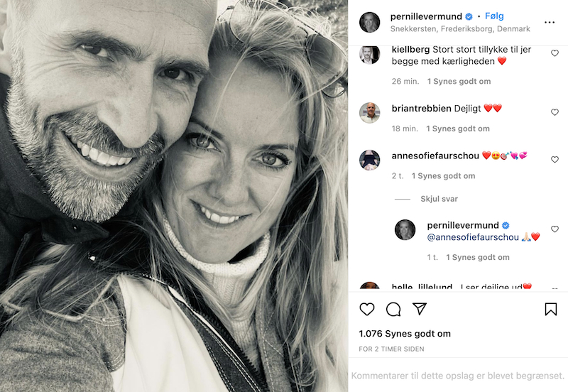568x392 pixels.
Task: Like briantrebbien's comment
Action: [555, 112]
